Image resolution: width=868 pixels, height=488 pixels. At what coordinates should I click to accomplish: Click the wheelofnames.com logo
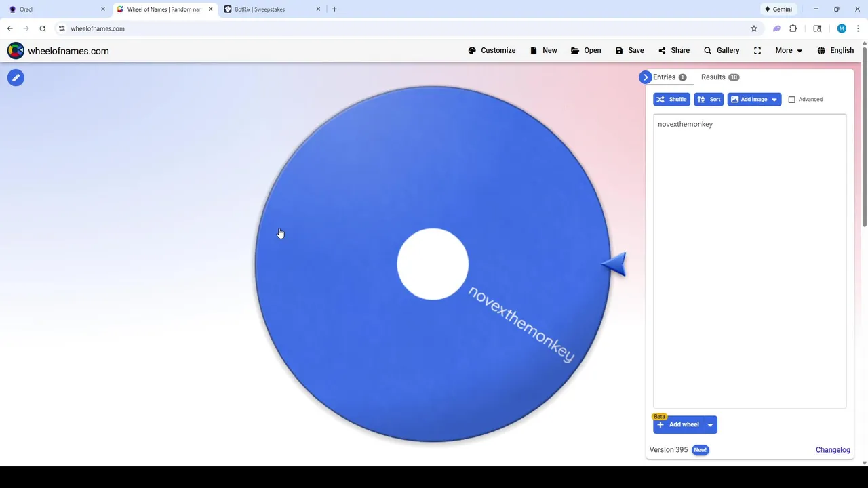point(58,51)
